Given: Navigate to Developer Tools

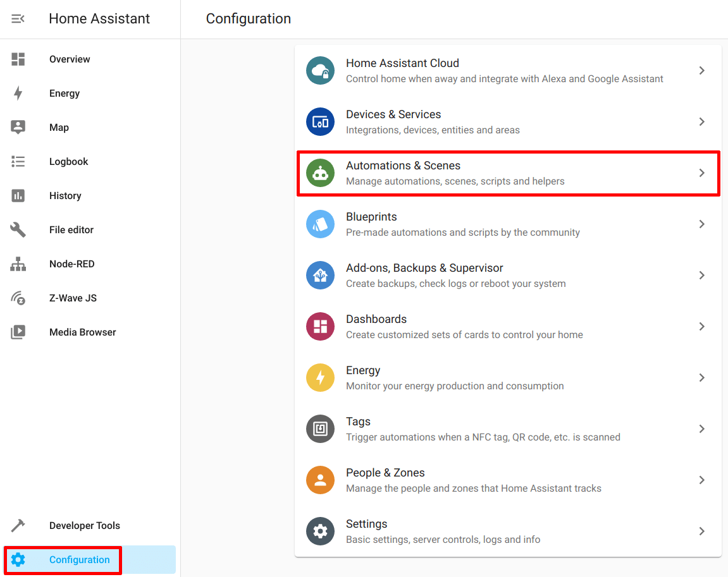Looking at the screenshot, I should click(85, 525).
